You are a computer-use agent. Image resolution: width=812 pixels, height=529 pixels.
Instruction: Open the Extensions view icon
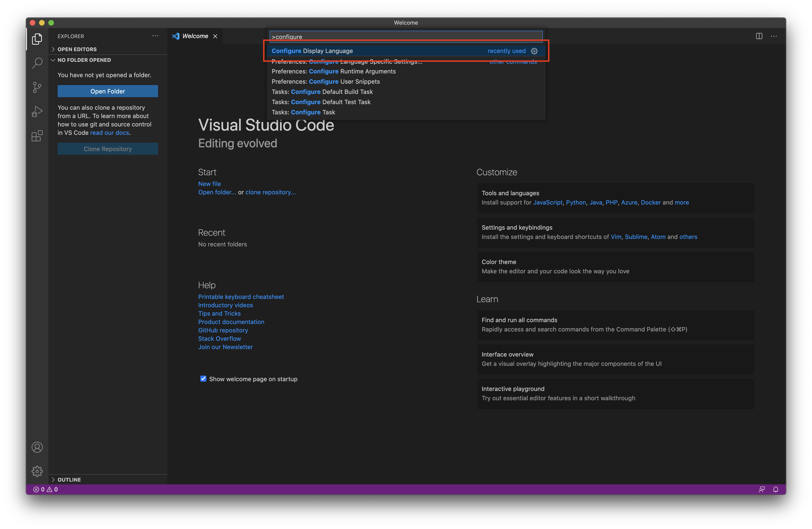click(x=37, y=136)
